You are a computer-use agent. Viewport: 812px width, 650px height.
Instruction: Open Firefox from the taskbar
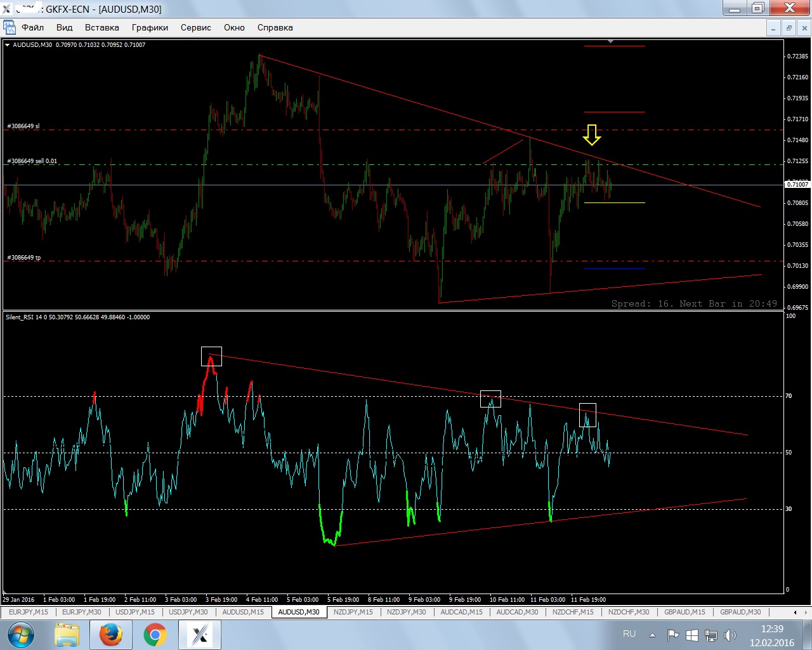110,635
